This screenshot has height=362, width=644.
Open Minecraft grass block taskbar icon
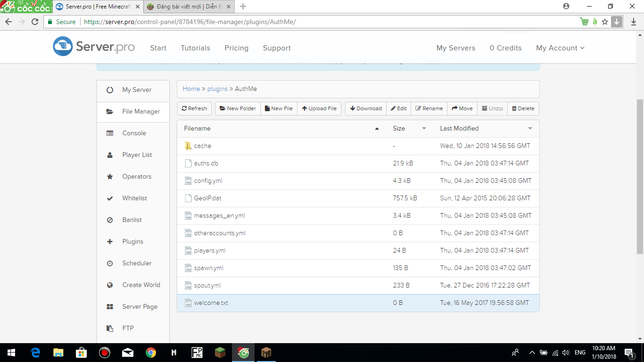coord(220,353)
